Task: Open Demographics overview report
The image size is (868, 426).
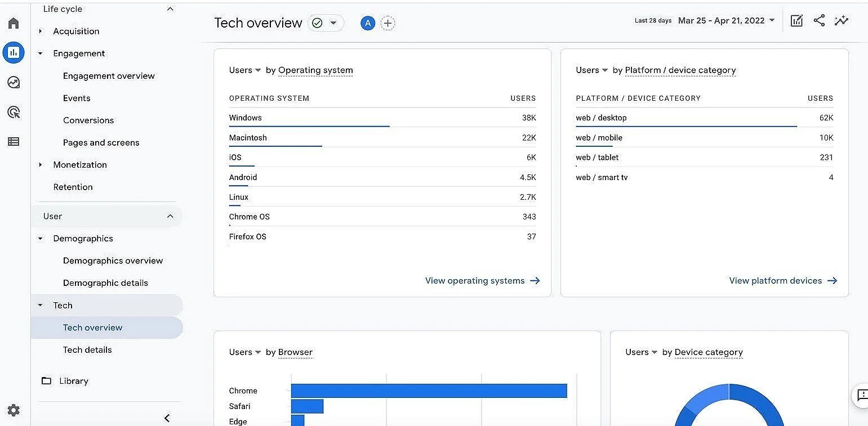Action: click(113, 261)
